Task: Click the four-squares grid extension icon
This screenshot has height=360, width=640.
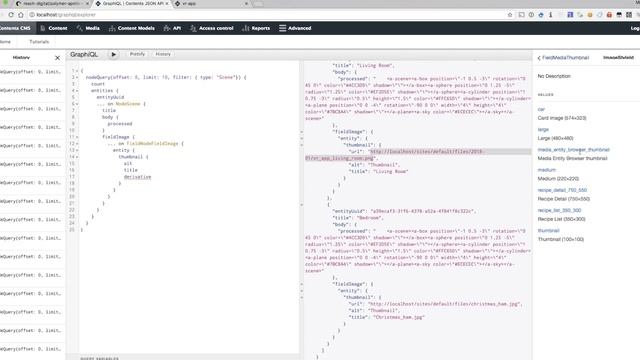Action: click(629, 15)
